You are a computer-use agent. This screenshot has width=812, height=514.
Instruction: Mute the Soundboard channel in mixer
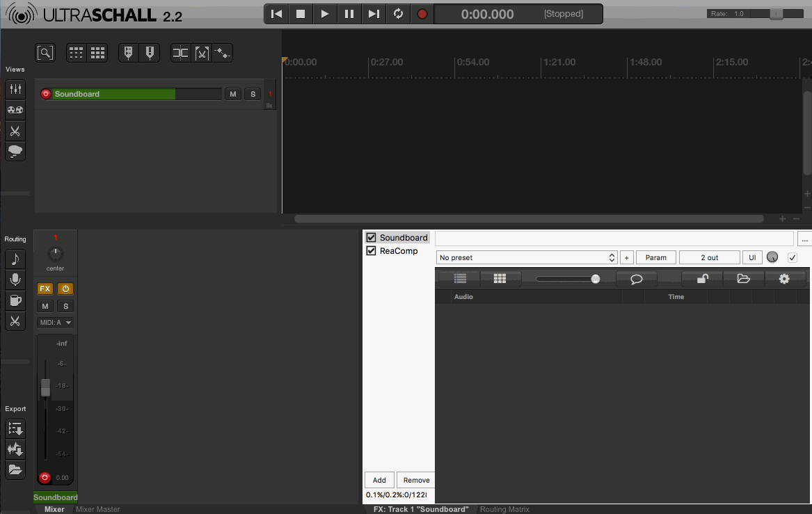pos(45,306)
